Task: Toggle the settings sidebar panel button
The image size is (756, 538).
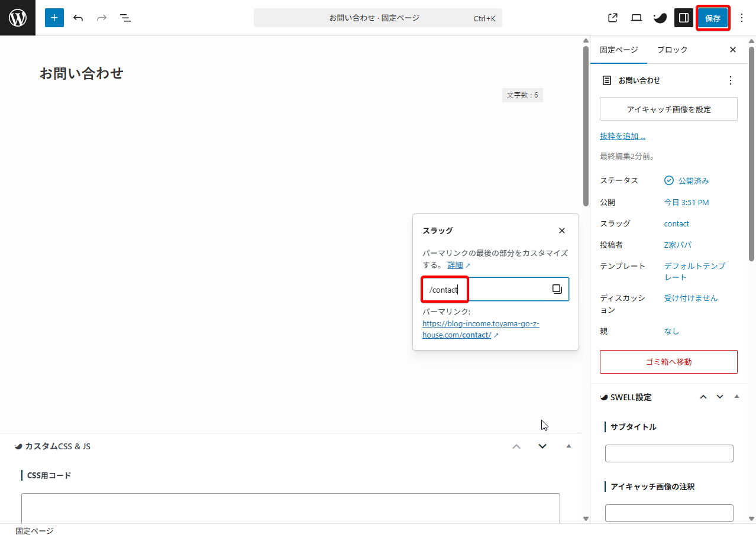Action: (x=684, y=18)
